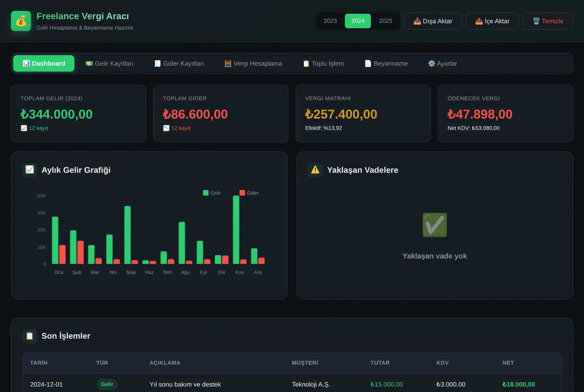Select the 2024 year option
The width and height of the screenshot is (584, 392).
point(358,21)
